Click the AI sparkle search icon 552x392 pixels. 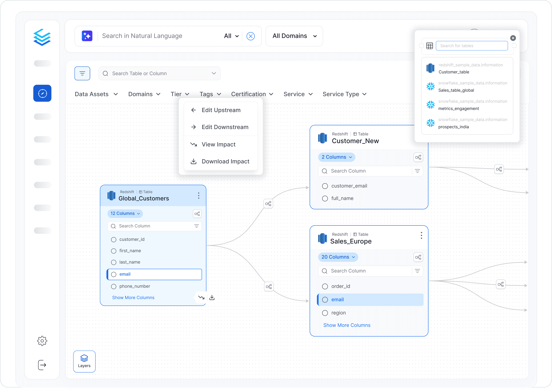(x=87, y=36)
